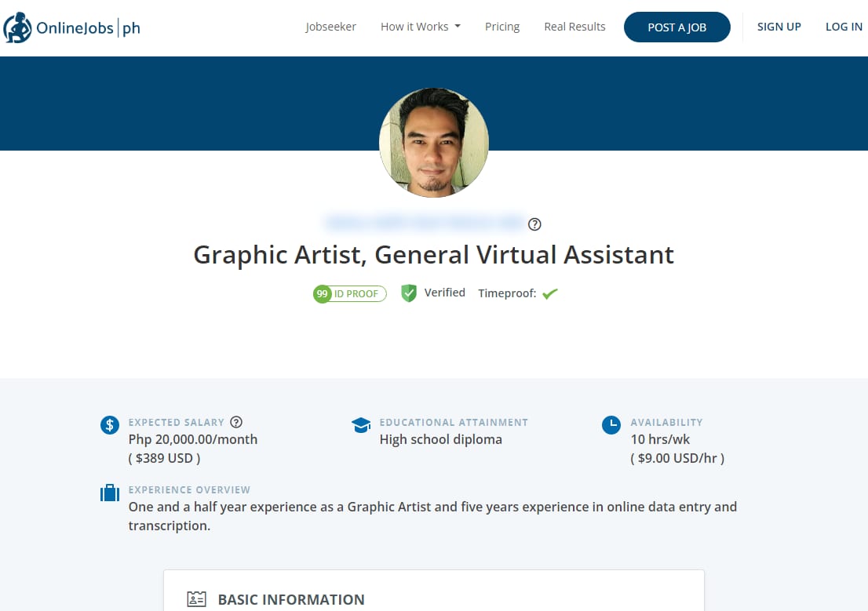Viewport: 868px width, 611px height.
Task: Select the Real Results navigation item
Action: (x=574, y=26)
